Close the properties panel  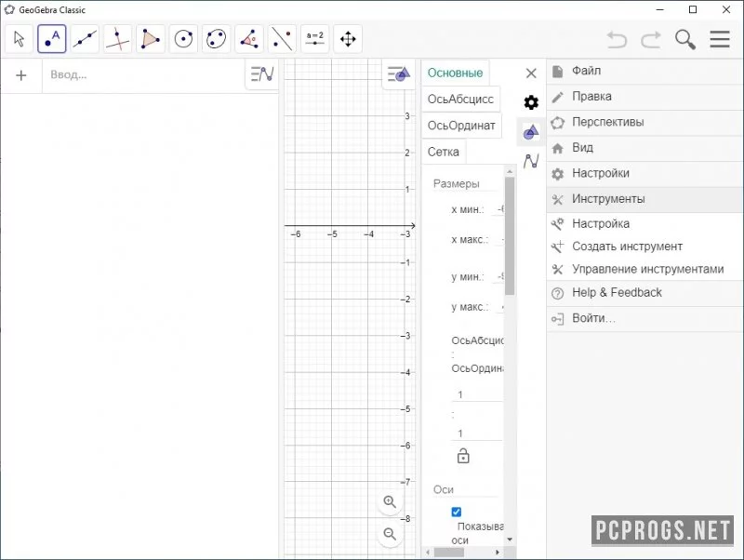click(531, 73)
